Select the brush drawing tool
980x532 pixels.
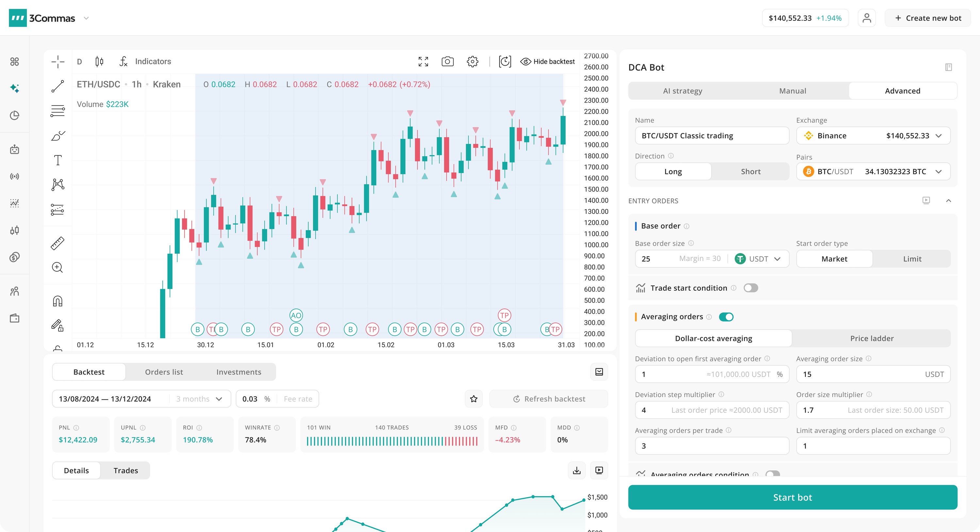(58, 136)
